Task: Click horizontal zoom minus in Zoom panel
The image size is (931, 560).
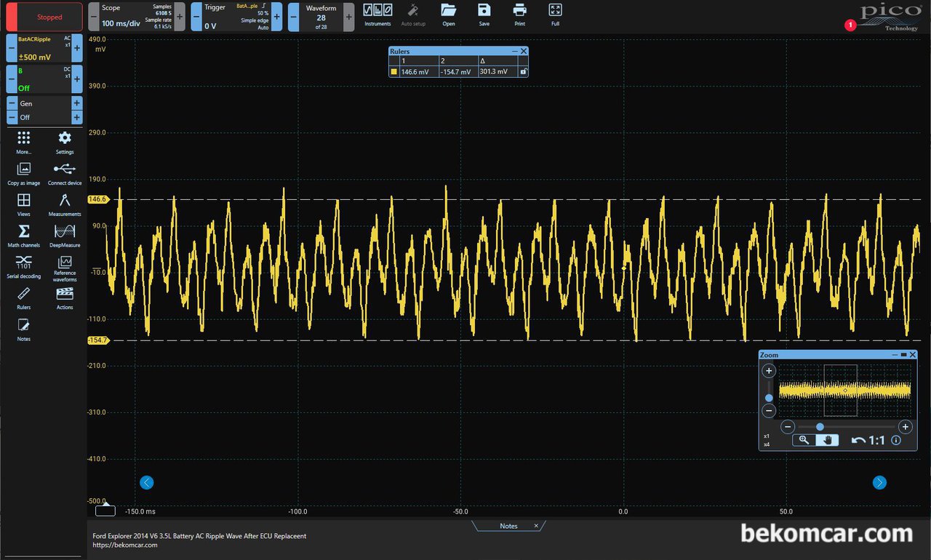Action: coord(787,427)
